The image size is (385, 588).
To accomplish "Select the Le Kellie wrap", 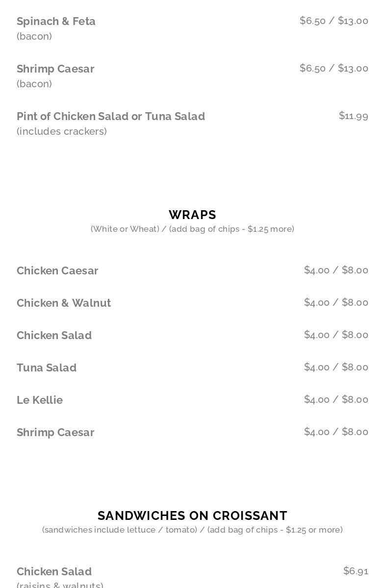I will click(40, 400).
